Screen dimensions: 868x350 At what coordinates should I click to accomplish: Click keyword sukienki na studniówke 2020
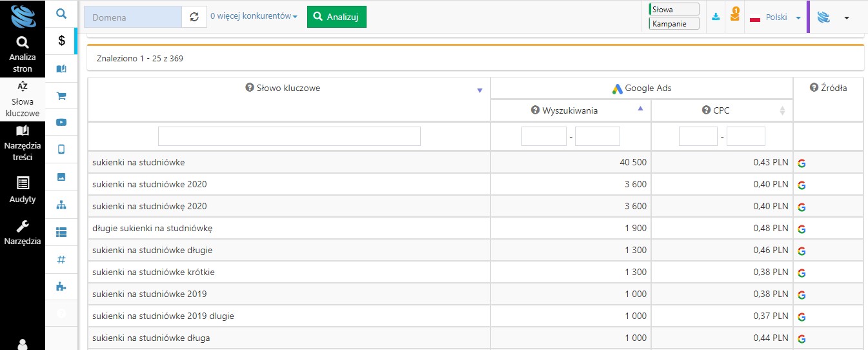[x=150, y=184]
